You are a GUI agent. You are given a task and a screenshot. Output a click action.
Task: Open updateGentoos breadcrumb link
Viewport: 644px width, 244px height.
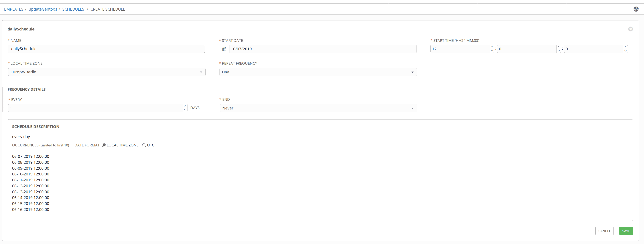click(x=43, y=9)
